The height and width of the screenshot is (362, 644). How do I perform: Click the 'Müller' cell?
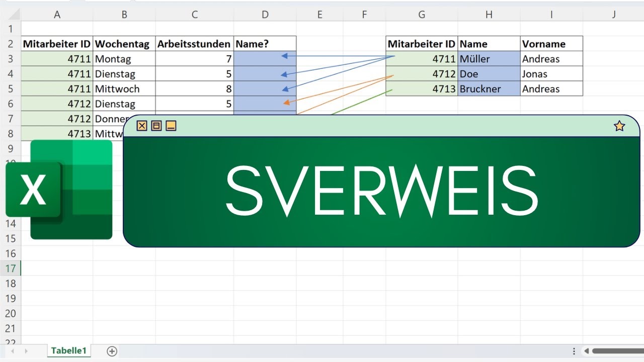pos(489,59)
